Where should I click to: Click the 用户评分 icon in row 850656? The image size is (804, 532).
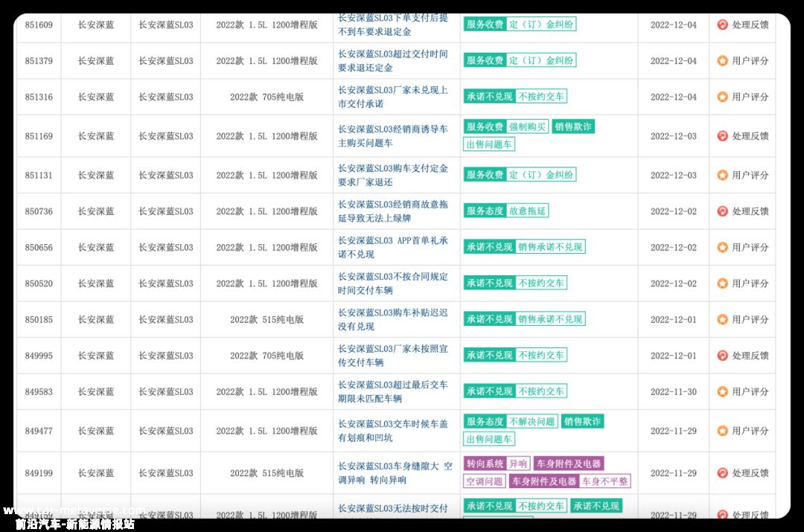(x=722, y=247)
